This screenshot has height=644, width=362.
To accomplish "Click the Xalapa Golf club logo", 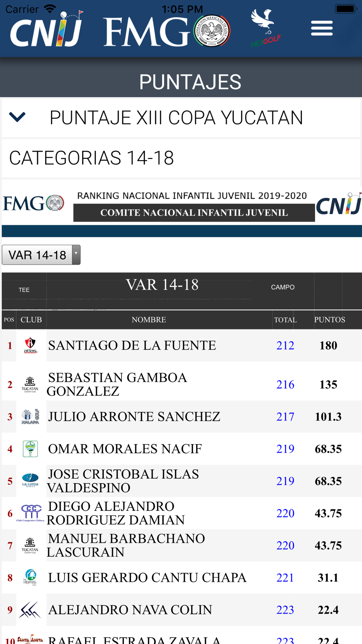I will pos(30,417).
